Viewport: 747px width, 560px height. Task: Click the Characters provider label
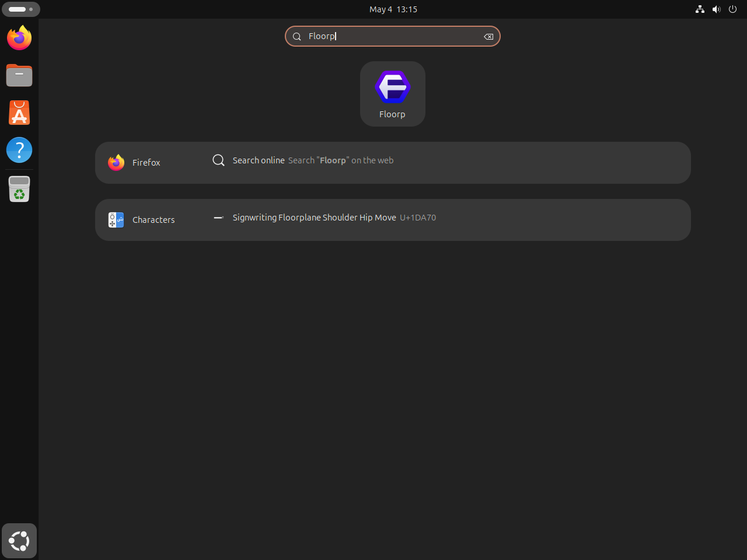[153, 220]
